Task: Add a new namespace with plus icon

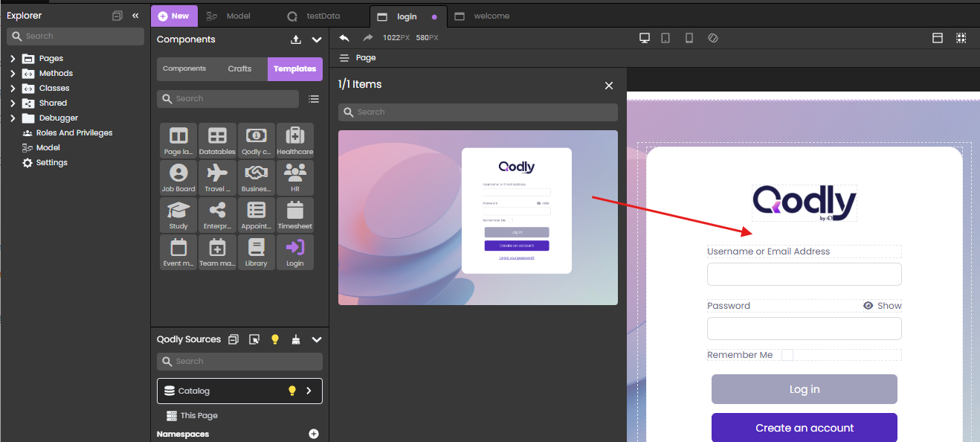Action: coord(314,434)
